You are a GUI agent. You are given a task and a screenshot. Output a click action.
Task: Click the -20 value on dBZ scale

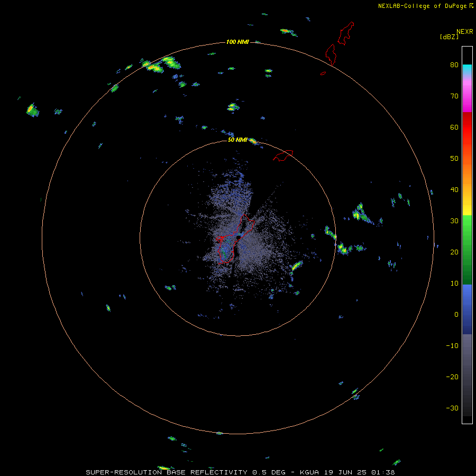pos(452,377)
